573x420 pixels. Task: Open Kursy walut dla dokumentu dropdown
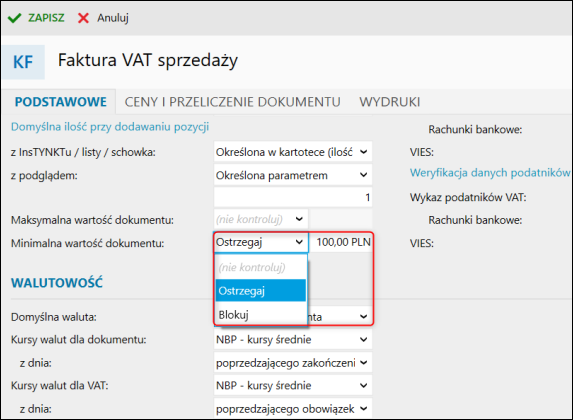point(293,340)
